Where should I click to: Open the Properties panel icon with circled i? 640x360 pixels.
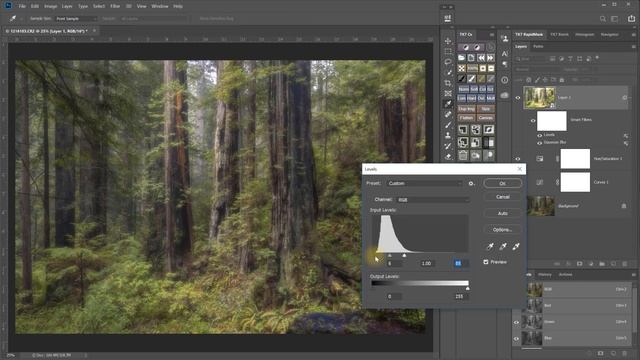point(505,80)
